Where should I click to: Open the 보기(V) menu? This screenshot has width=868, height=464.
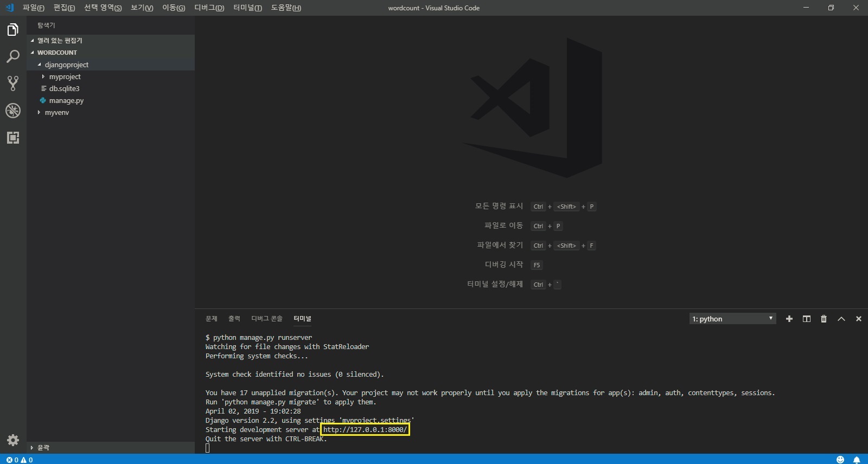tap(142, 8)
